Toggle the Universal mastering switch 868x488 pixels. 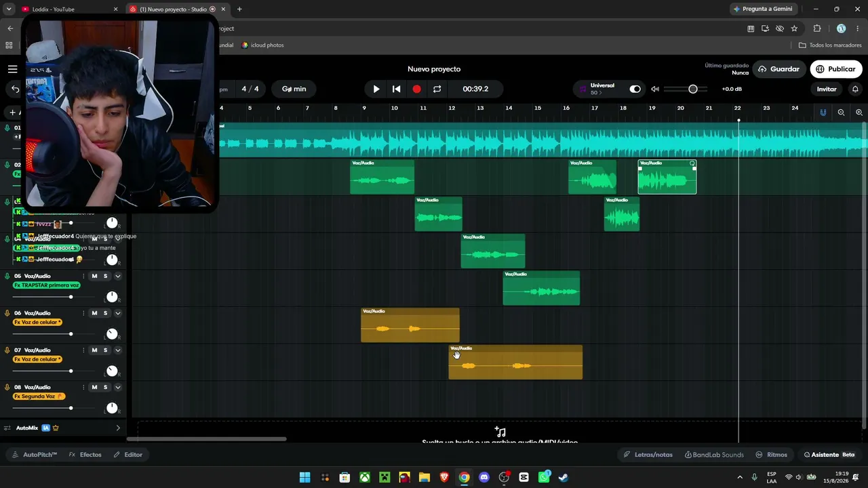click(635, 89)
